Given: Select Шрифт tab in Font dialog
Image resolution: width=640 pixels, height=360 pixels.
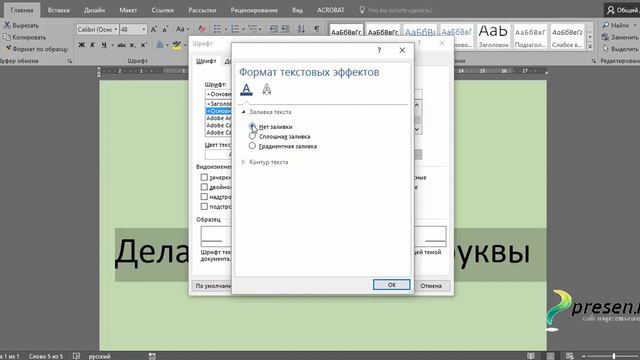Looking at the screenshot, I should pyautogui.click(x=206, y=61).
